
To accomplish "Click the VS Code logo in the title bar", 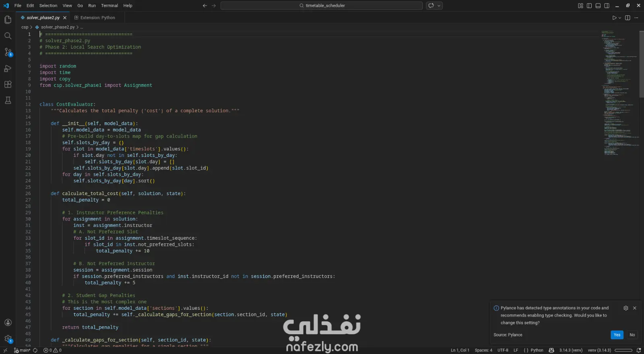I will pyautogui.click(x=6, y=6).
